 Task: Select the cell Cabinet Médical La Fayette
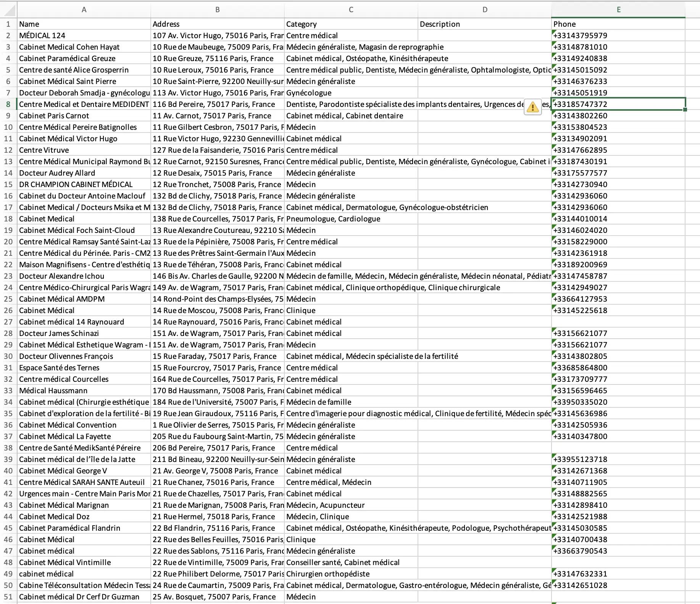click(x=84, y=436)
